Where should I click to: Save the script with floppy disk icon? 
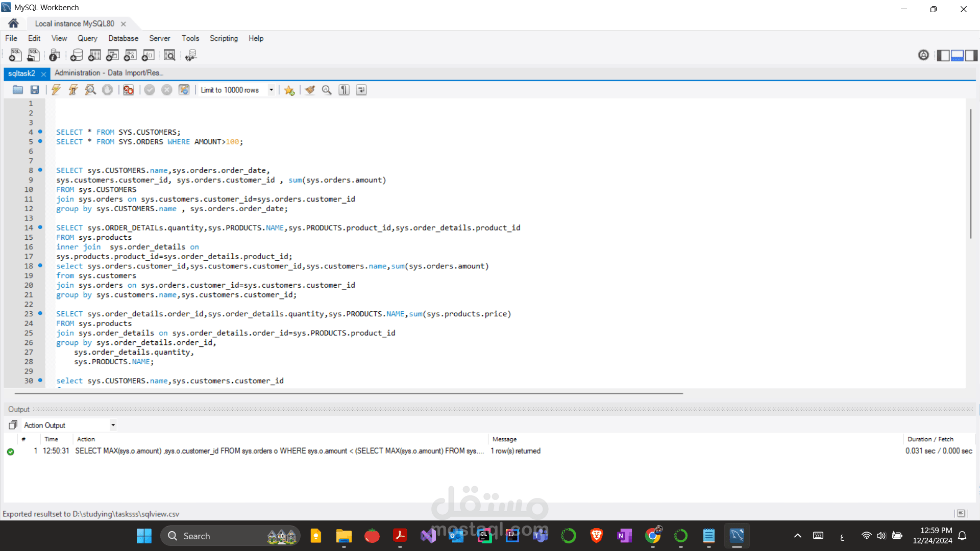pos(35,90)
